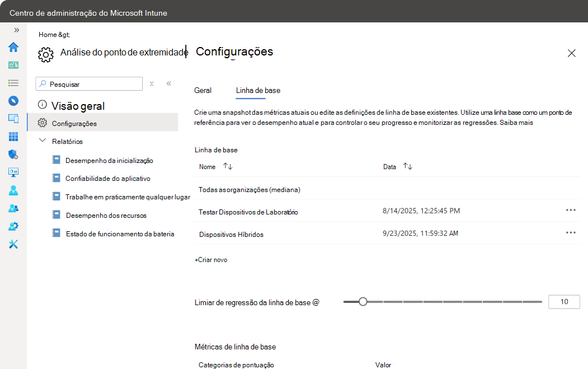Open the Users person icon
This screenshot has width=588, height=369.
[13, 190]
